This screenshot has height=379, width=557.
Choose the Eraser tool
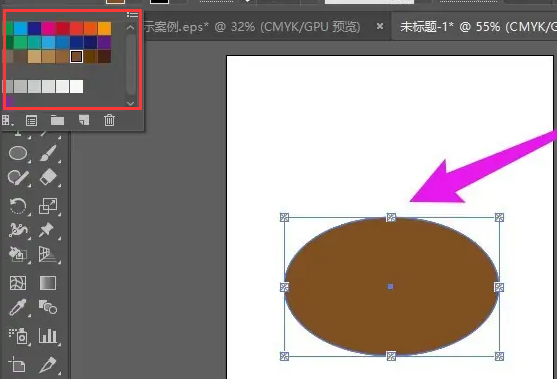pos(48,177)
